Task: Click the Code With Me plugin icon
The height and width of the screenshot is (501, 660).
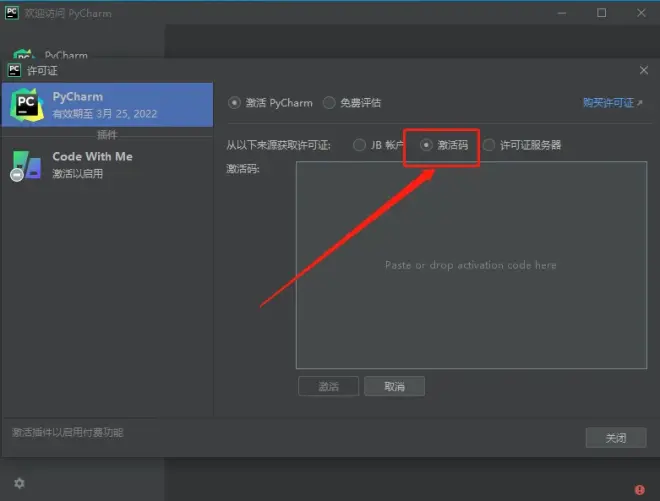Action: click(26, 165)
